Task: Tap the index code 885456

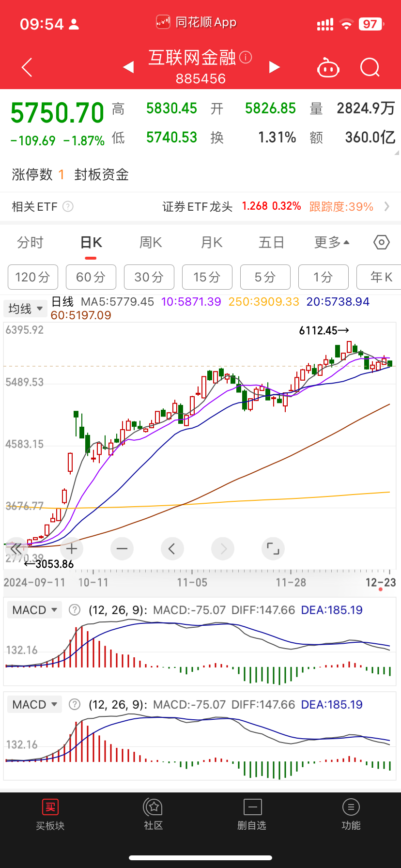Action: click(200, 78)
